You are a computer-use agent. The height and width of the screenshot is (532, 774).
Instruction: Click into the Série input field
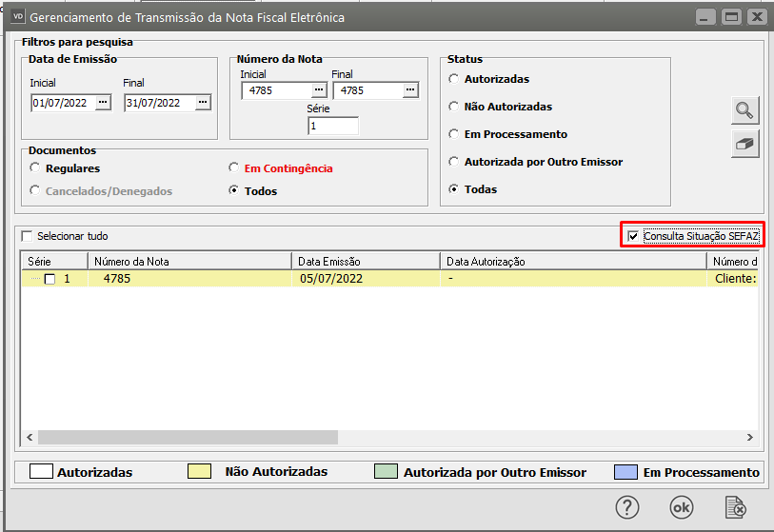(x=333, y=126)
